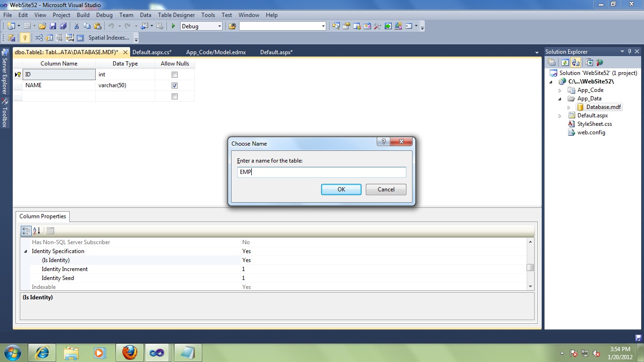
Task: Open the Copy Web Site icon
Action: coord(576,62)
